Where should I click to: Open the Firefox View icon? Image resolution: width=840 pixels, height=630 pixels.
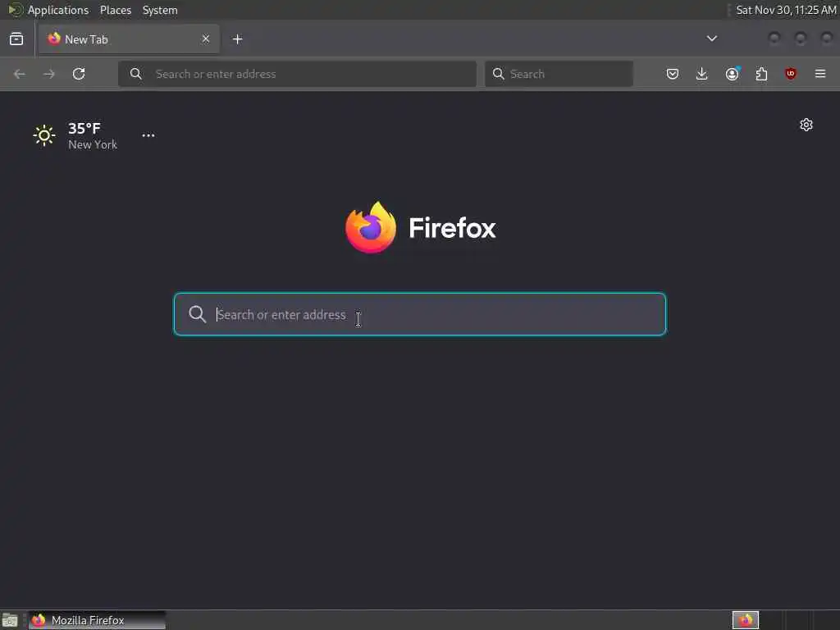pyautogui.click(x=16, y=39)
